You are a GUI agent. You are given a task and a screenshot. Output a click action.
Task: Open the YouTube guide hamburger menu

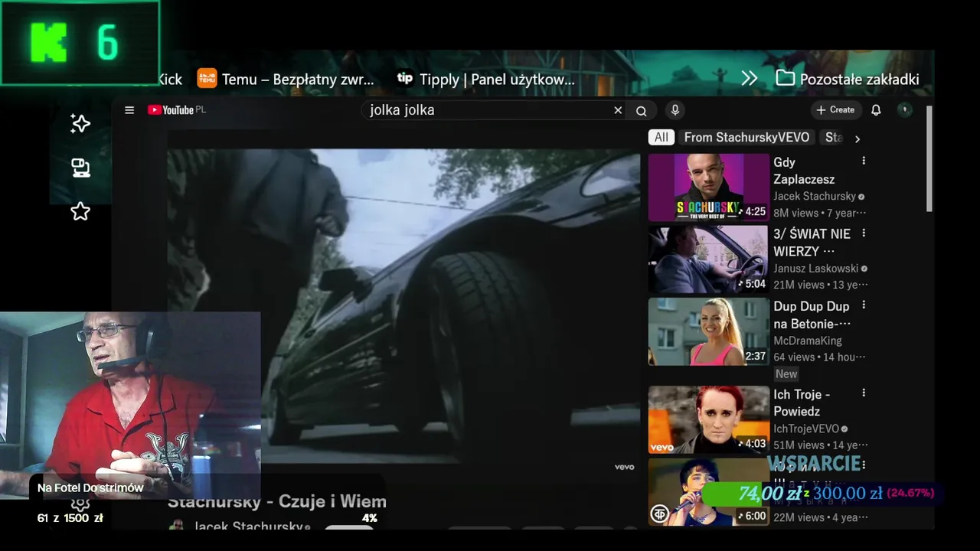[x=129, y=110]
